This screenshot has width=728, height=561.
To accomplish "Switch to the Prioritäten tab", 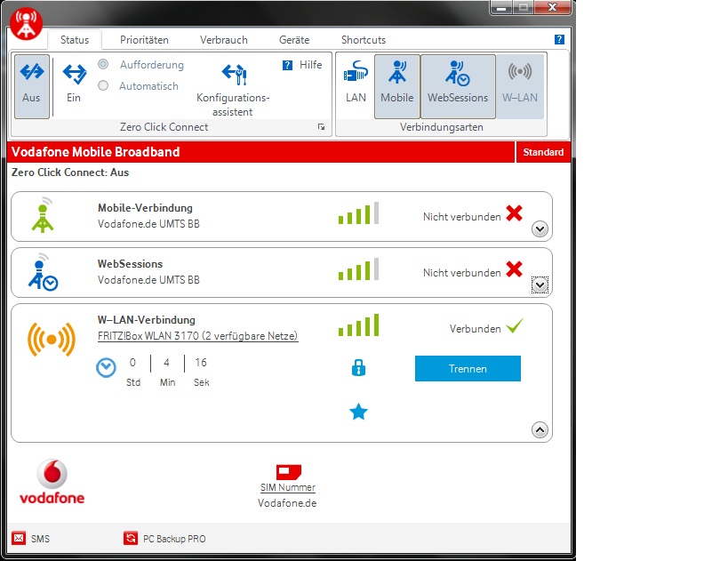I will [x=144, y=40].
